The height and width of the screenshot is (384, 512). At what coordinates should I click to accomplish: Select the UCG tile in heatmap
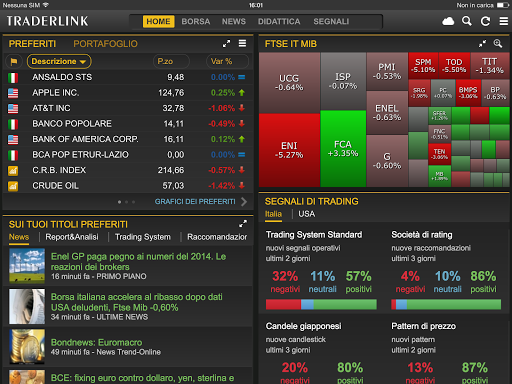[289, 83]
